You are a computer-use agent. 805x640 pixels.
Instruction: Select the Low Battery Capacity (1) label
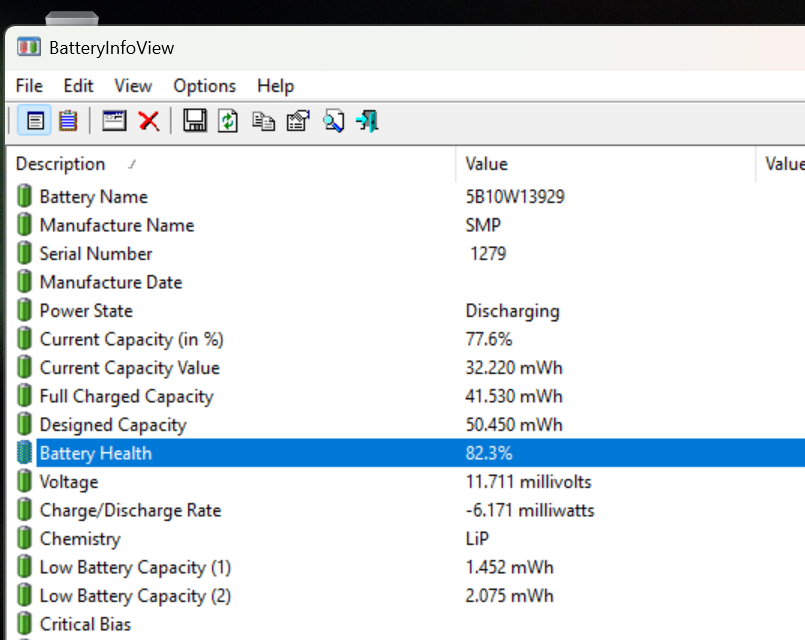click(x=136, y=567)
